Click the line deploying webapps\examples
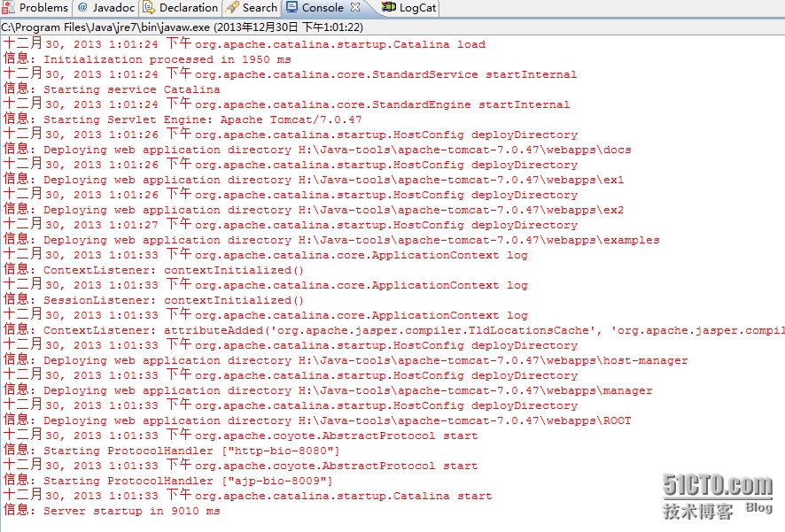This screenshot has width=785, height=532. pos(331,240)
